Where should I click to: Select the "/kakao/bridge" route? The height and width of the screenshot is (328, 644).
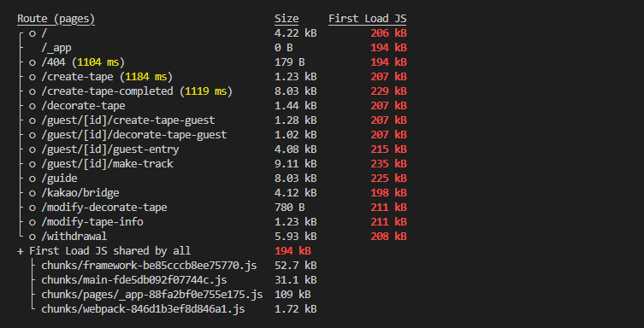(80, 193)
